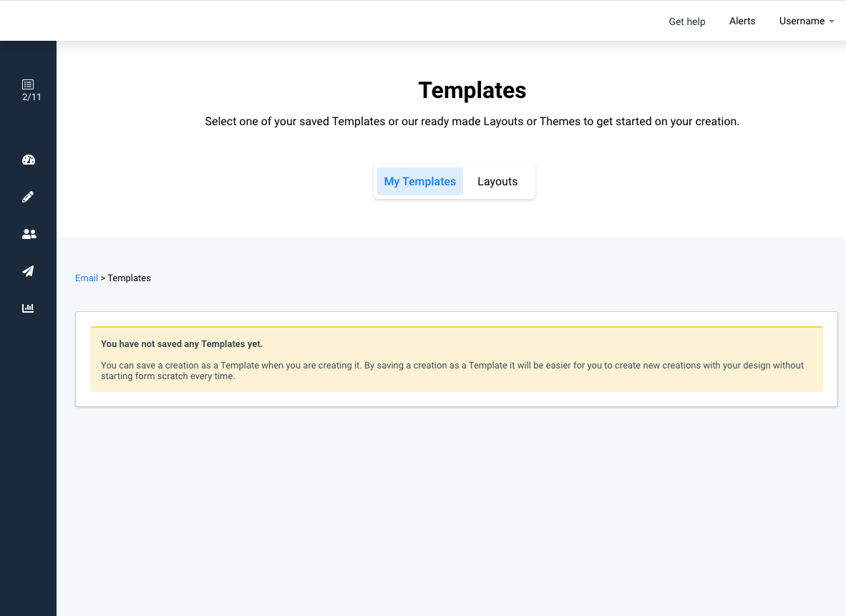The width and height of the screenshot is (846, 616).
Task: Expand the Username dropdown menu
Action: (807, 21)
